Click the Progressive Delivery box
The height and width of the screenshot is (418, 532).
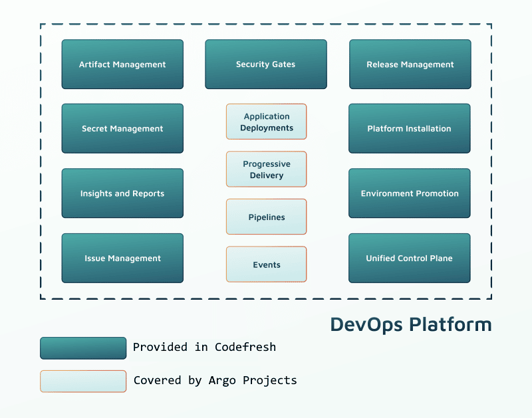coord(267,169)
